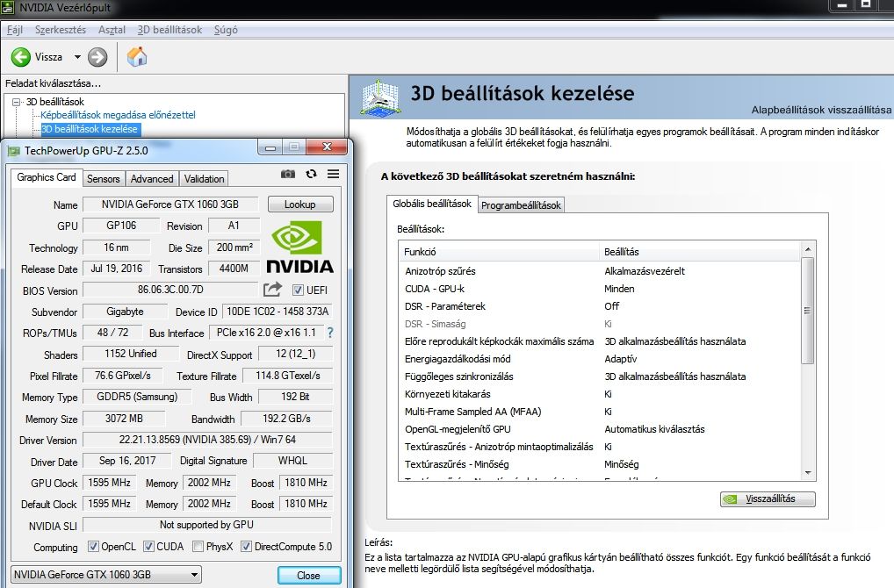Screen dimensions: 894x588
Task: Click the 3D settings cube icon
Action: click(380, 97)
